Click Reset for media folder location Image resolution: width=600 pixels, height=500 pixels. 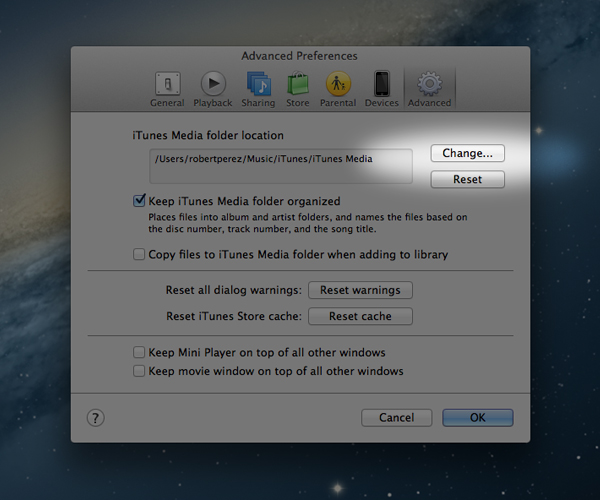click(468, 179)
